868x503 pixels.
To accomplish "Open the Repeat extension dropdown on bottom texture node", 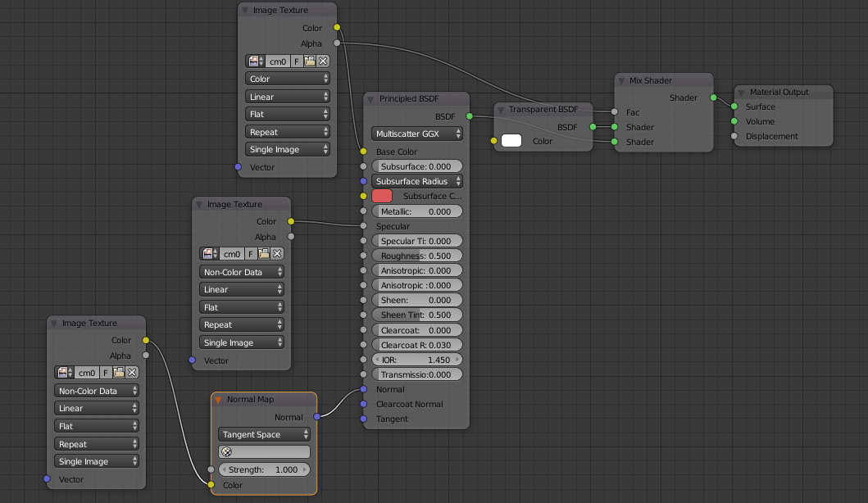I will (96, 443).
